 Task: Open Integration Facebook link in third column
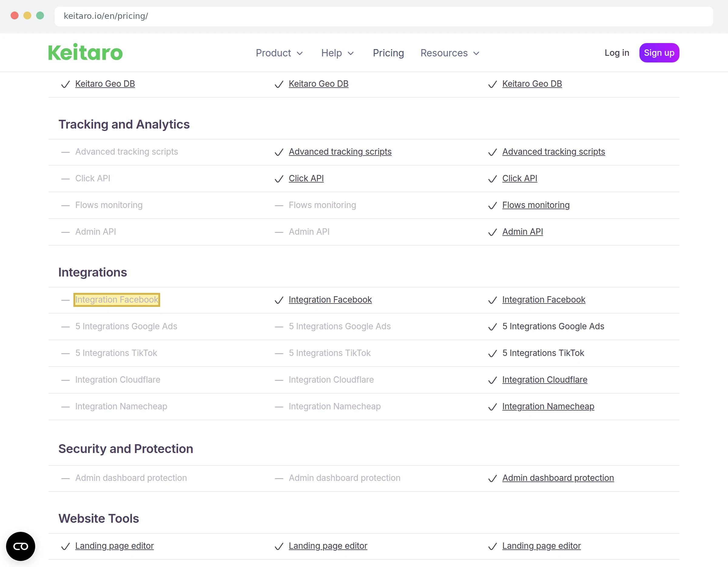[x=544, y=300]
